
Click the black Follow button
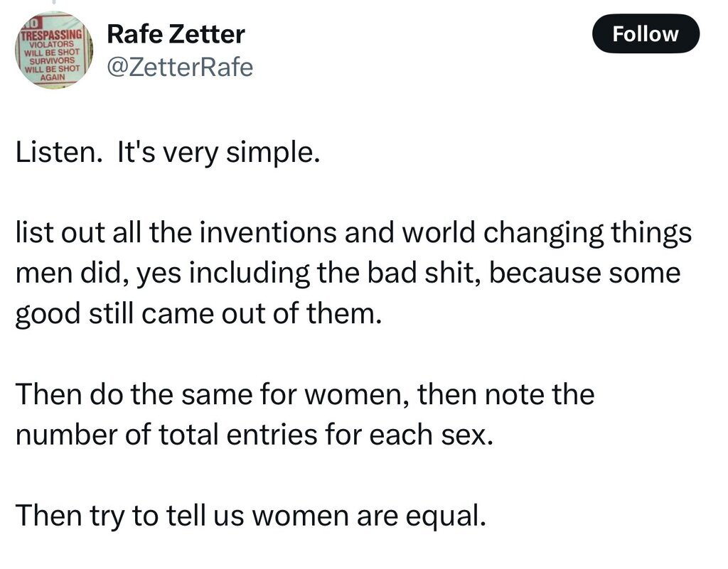646,33
